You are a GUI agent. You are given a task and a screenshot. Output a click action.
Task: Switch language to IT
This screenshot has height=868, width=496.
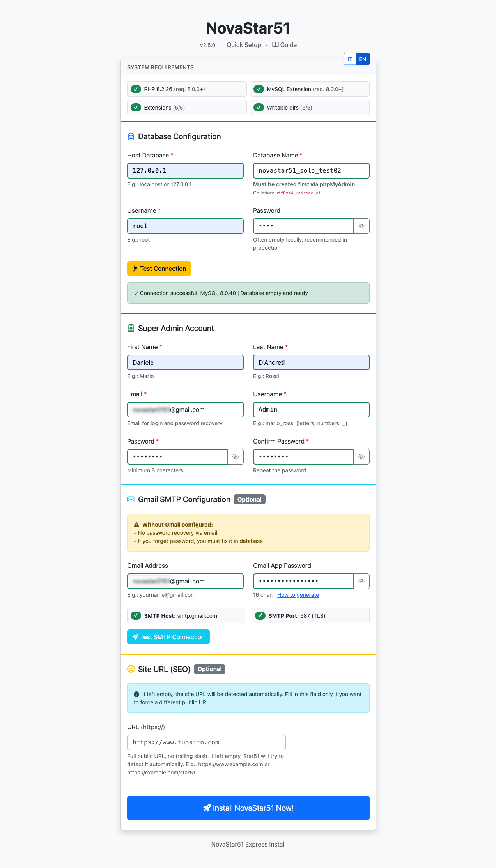(x=350, y=59)
